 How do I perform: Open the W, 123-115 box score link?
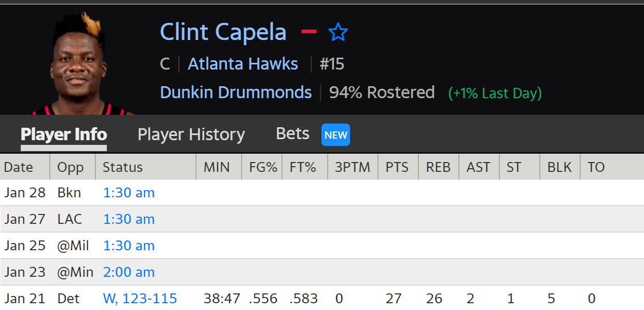(140, 299)
